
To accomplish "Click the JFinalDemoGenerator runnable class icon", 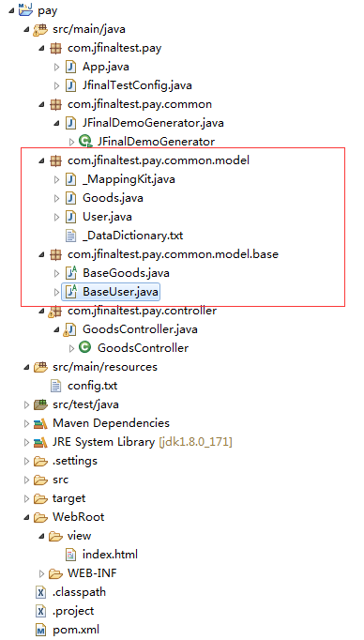I will click(x=85, y=142).
